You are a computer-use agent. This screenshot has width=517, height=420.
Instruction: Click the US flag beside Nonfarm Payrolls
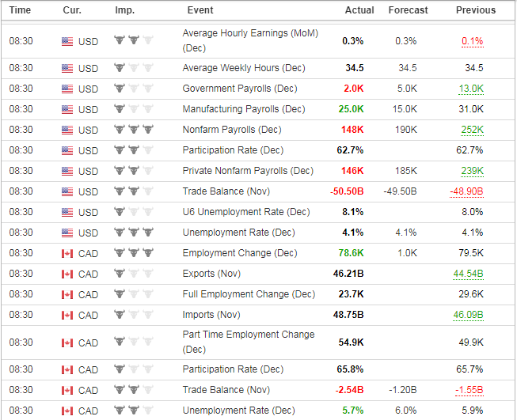(x=67, y=130)
